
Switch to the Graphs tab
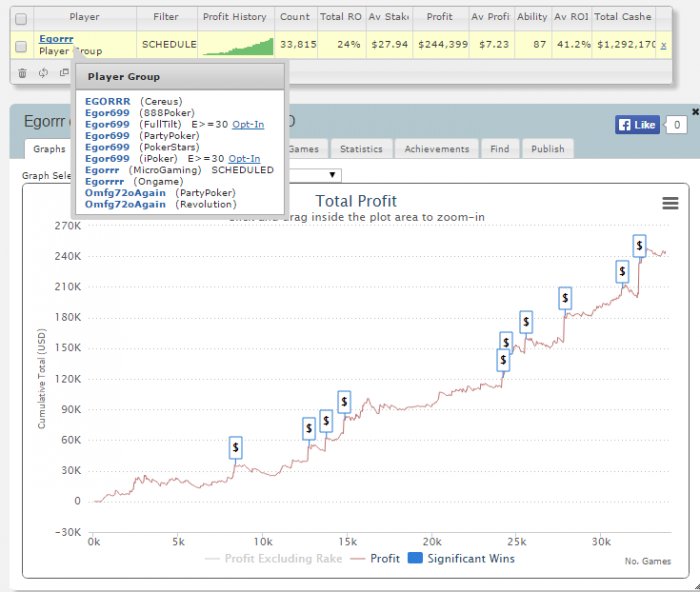[x=49, y=149]
